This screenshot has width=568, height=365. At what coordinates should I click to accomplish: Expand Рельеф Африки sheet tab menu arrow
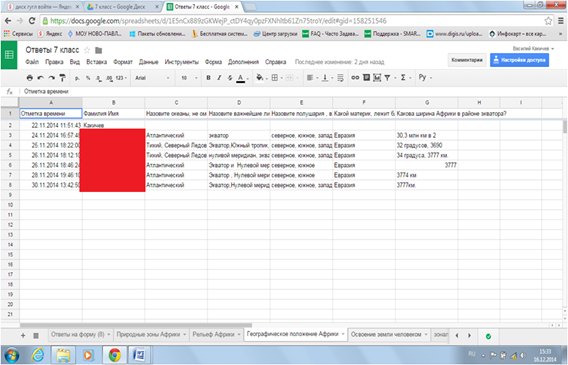tap(239, 334)
